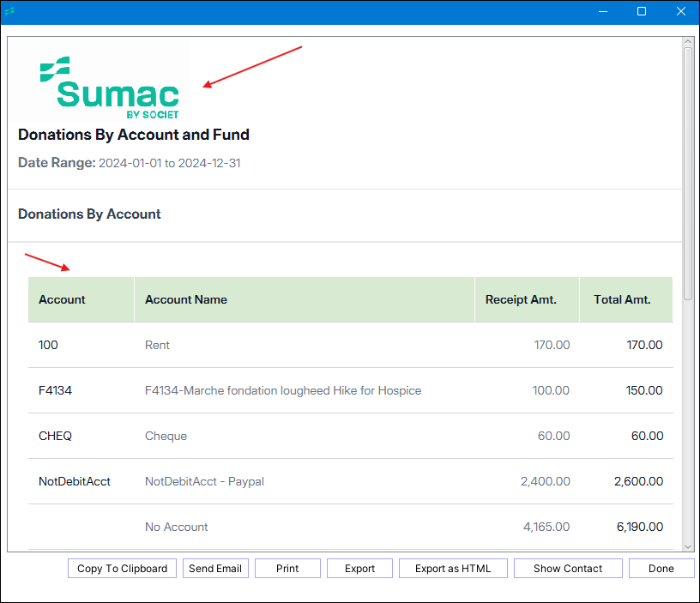Screen dimensions: 700x603
Task: Open Show Contact
Action: (567, 569)
